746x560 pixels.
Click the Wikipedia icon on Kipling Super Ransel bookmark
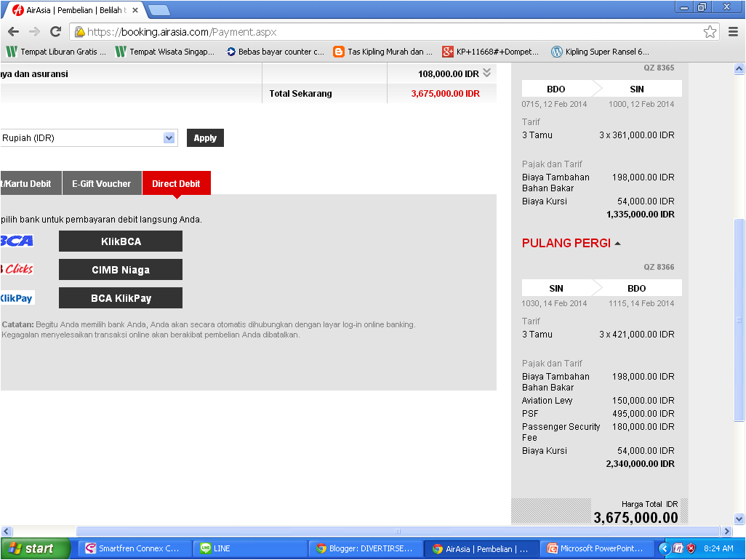[x=556, y=52]
